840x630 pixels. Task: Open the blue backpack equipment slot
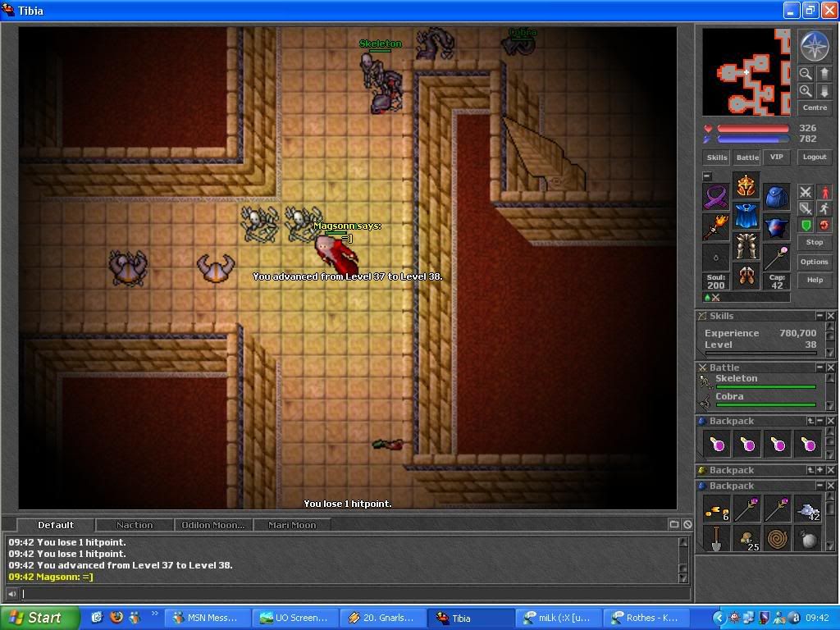tap(777, 197)
